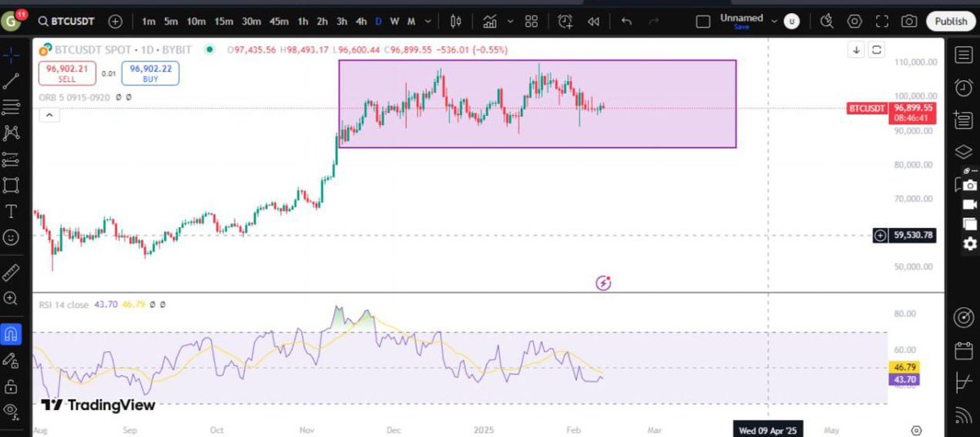Click the 96,902.22 BUY button

[150, 74]
